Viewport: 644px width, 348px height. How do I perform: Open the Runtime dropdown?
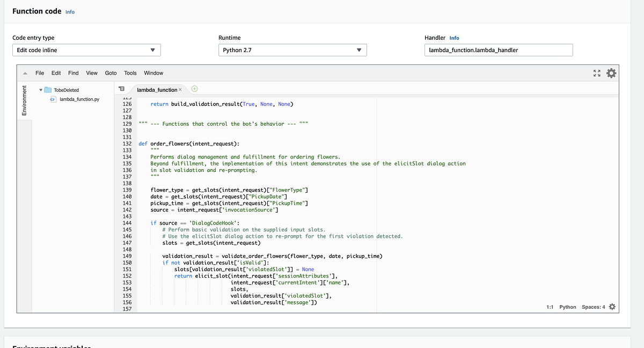point(292,49)
